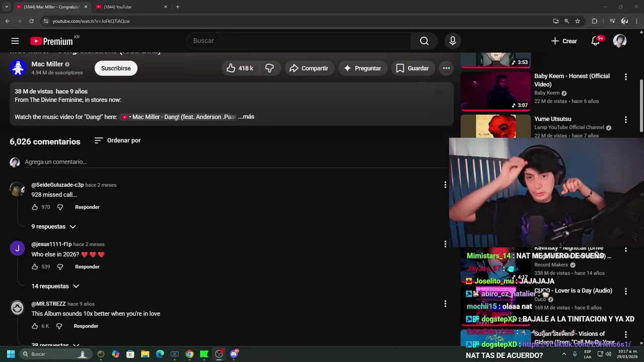Click the browser address bar URL

91,21
